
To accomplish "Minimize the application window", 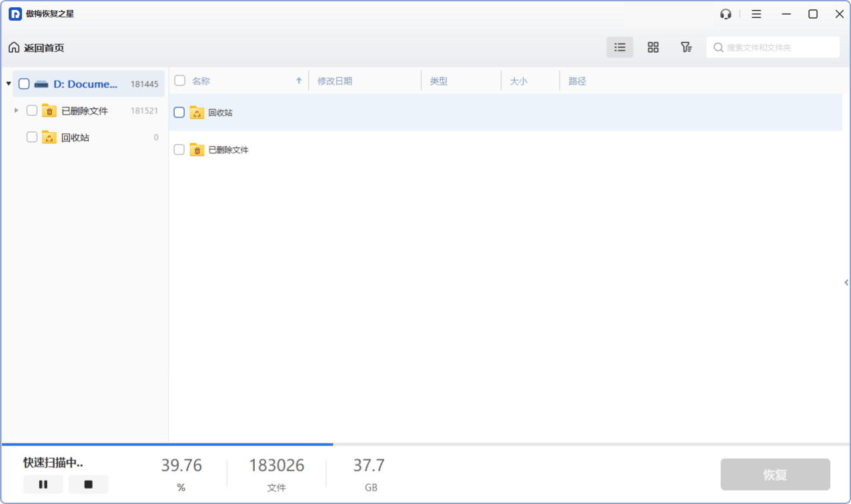I will coord(787,14).
